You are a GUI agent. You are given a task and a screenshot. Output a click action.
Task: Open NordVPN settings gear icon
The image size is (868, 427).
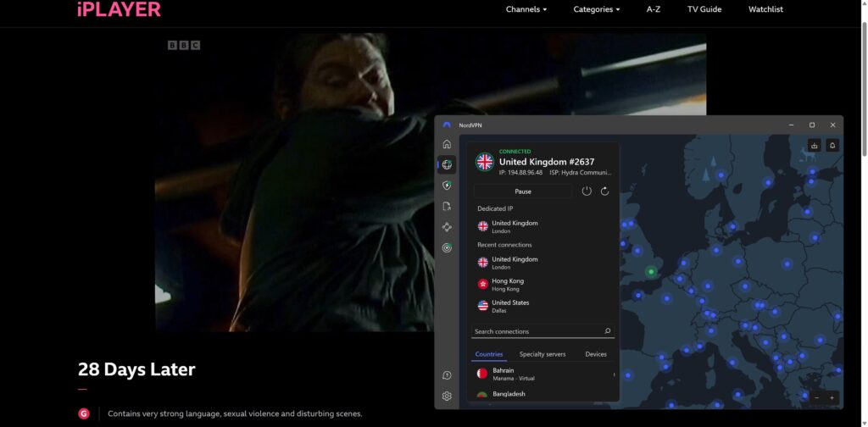(x=447, y=396)
